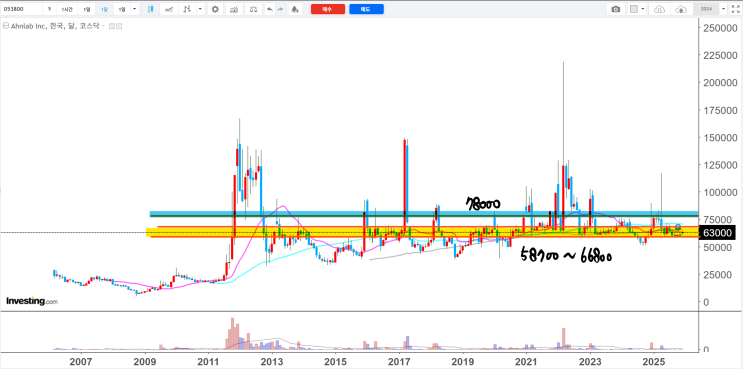The height and width of the screenshot is (369, 743).
Task: Click the balance scale icon
Action: coord(253,9)
